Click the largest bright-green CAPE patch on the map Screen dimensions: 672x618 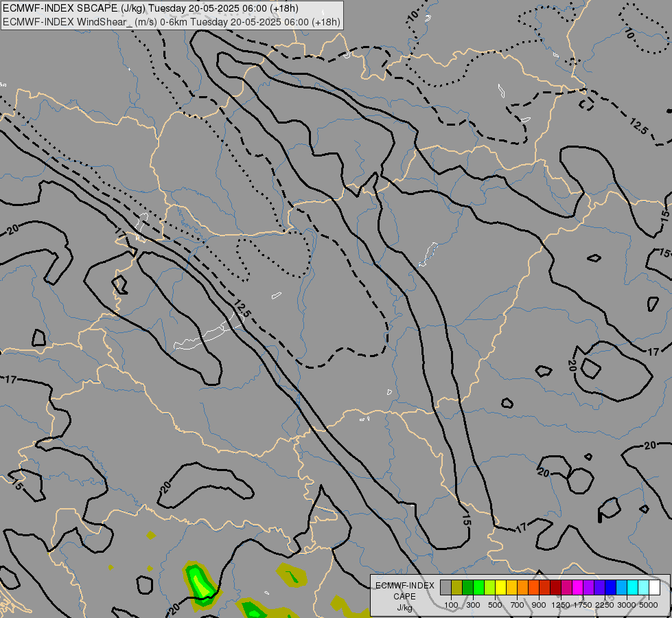point(200,584)
